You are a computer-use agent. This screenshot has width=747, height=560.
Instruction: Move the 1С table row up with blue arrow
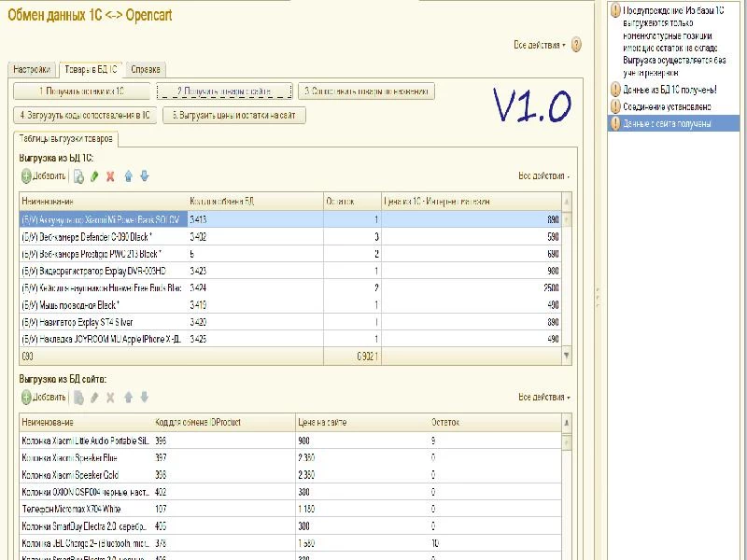(x=128, y=176)
